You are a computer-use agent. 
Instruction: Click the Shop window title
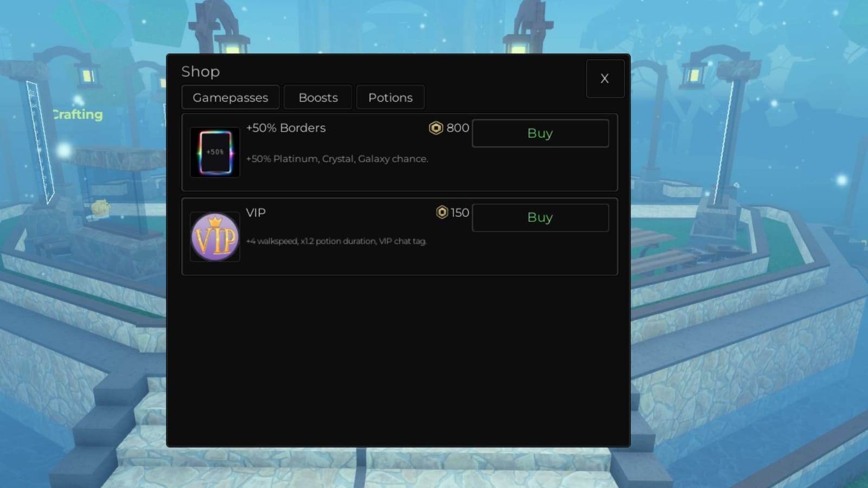[200, 72]
